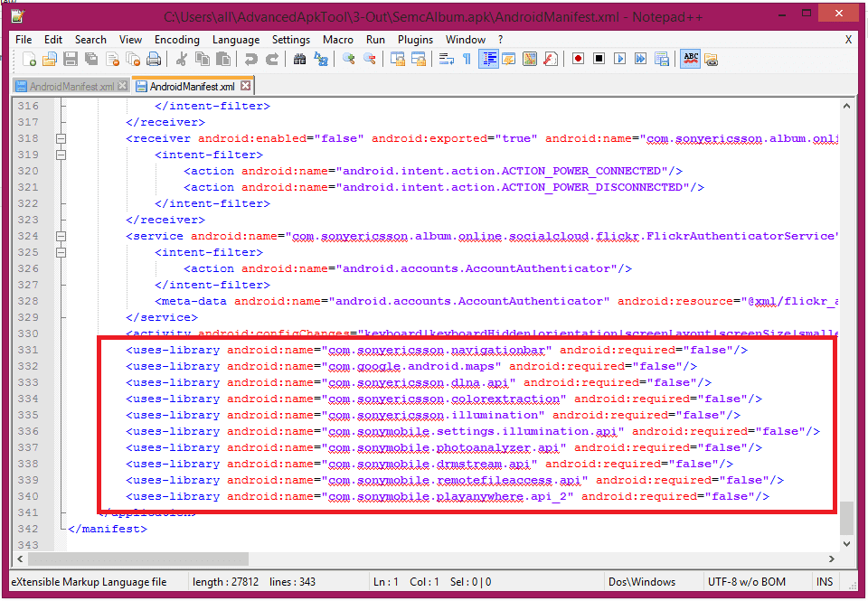The width and height of the screenshot is (868, 601).
Task: Open the Document Map icon
Action: tap(530, 59)
